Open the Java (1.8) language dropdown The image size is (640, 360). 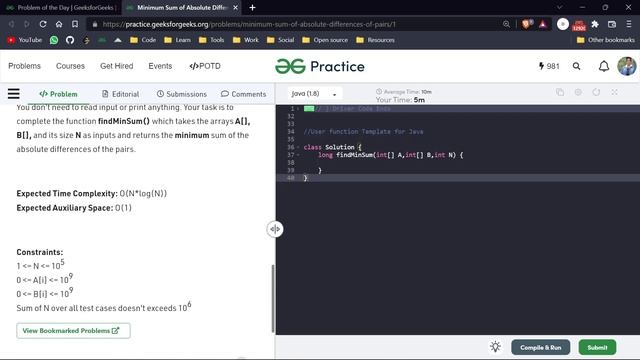(314, 94)
